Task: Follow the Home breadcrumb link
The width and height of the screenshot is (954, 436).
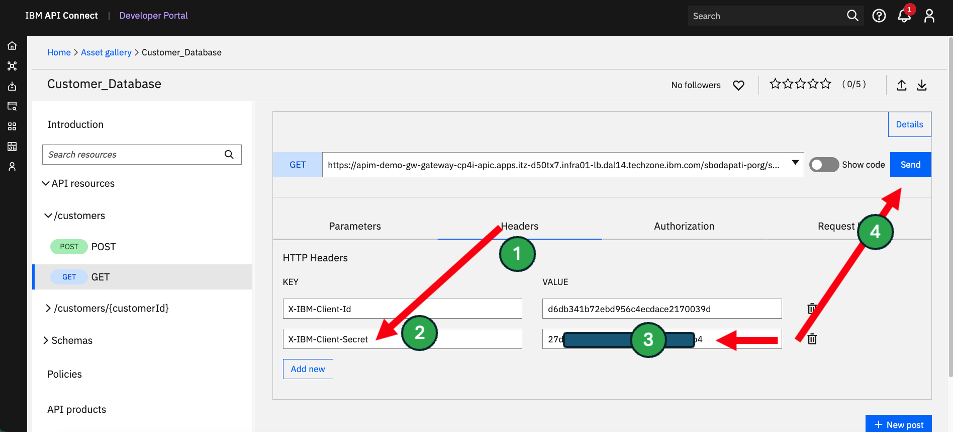Action: coord(59,52)
